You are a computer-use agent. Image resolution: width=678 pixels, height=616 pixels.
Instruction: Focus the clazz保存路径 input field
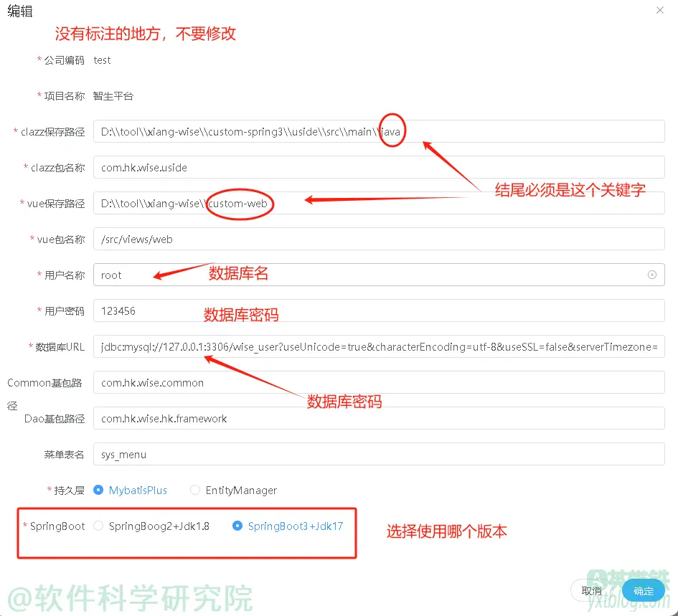(x=379, y=131)
